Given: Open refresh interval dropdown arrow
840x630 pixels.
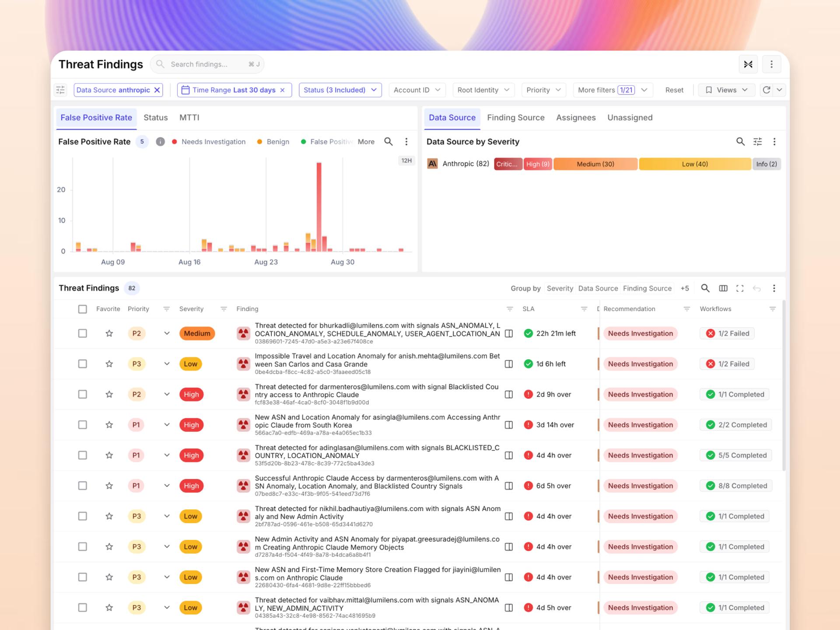Looking at the screenshot, I should [780, 90].
